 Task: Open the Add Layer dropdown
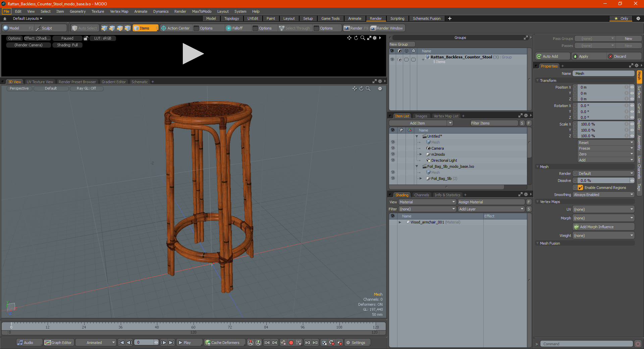[x=491, y=209]
